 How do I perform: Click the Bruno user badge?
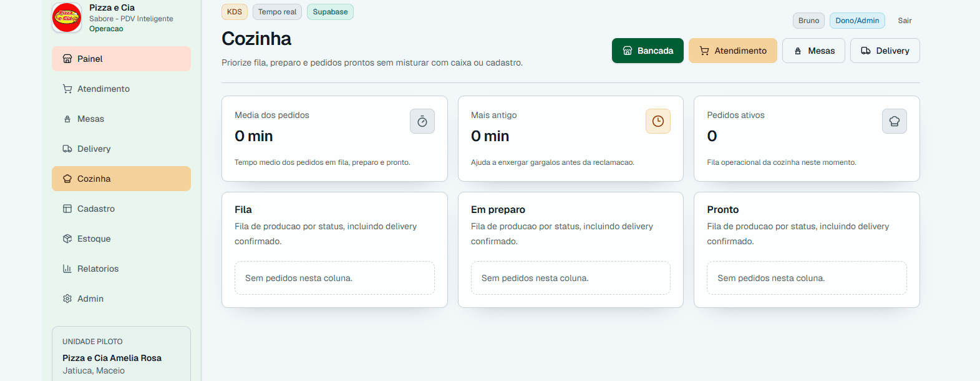808,21
